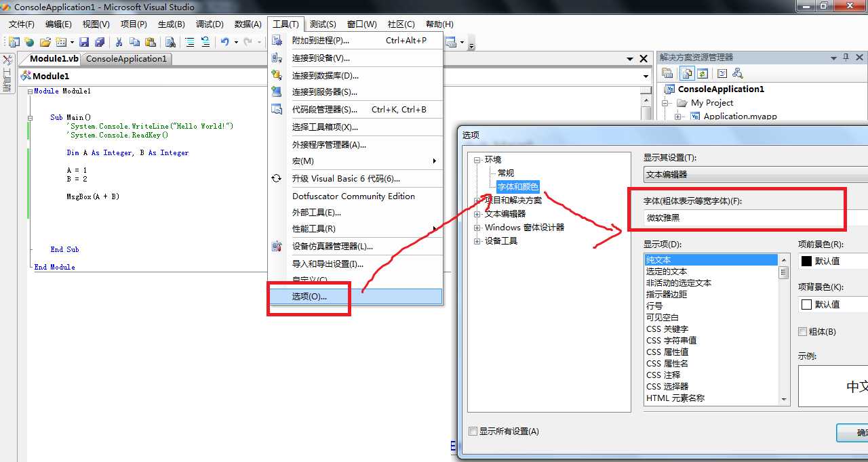Click the Open File folder icon
This screenshot has height=462, width=868.
click(45, 42)
